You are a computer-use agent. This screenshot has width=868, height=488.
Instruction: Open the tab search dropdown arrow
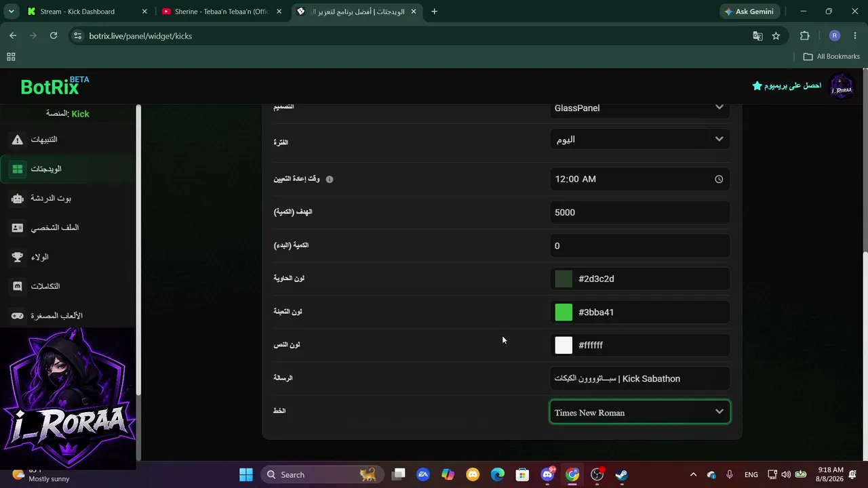tap(11, 12)
